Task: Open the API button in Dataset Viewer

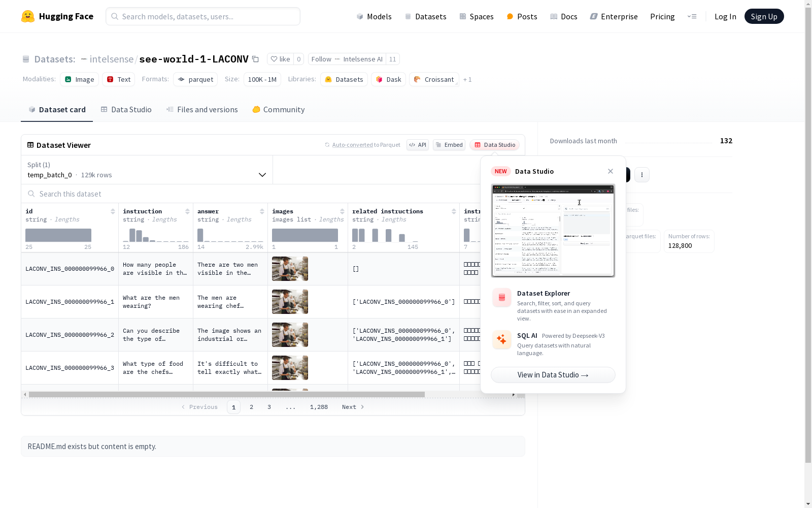Action: click(418, 145)
